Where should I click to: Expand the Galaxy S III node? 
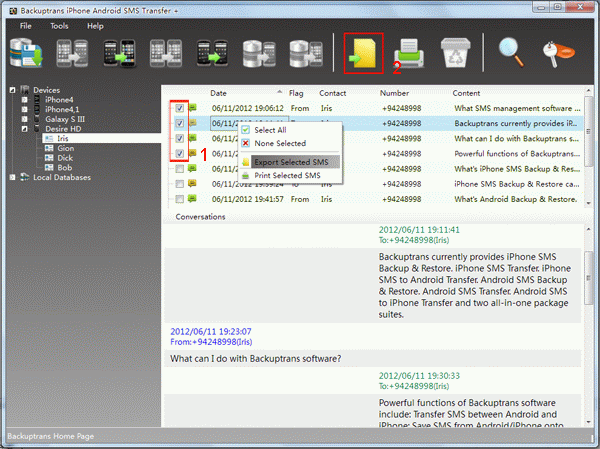24,119
